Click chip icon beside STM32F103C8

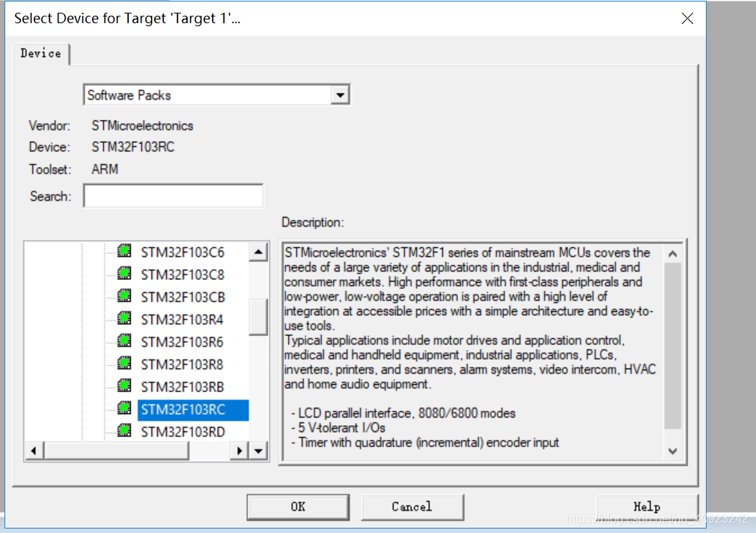(124, 273)
